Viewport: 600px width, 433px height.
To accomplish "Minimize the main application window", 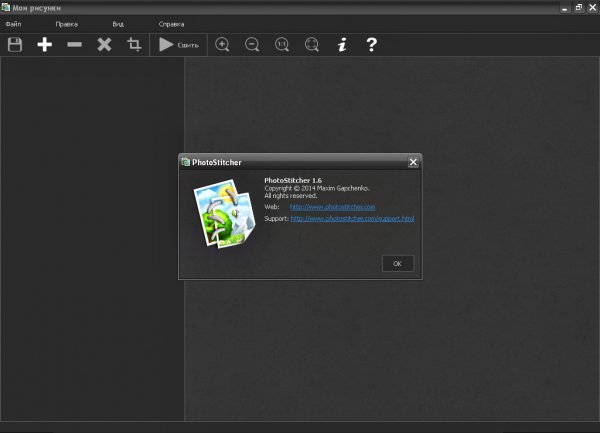I will pos(565,8).
